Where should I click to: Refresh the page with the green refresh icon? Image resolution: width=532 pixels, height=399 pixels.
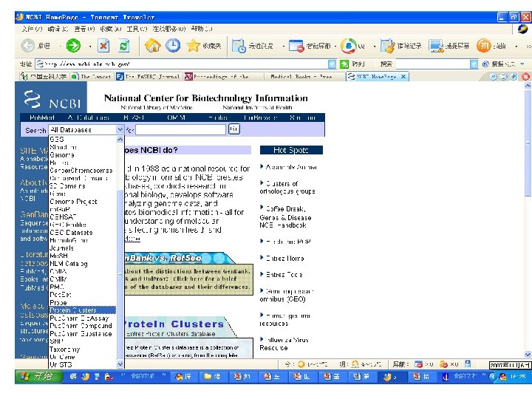(x=123, y=46)
